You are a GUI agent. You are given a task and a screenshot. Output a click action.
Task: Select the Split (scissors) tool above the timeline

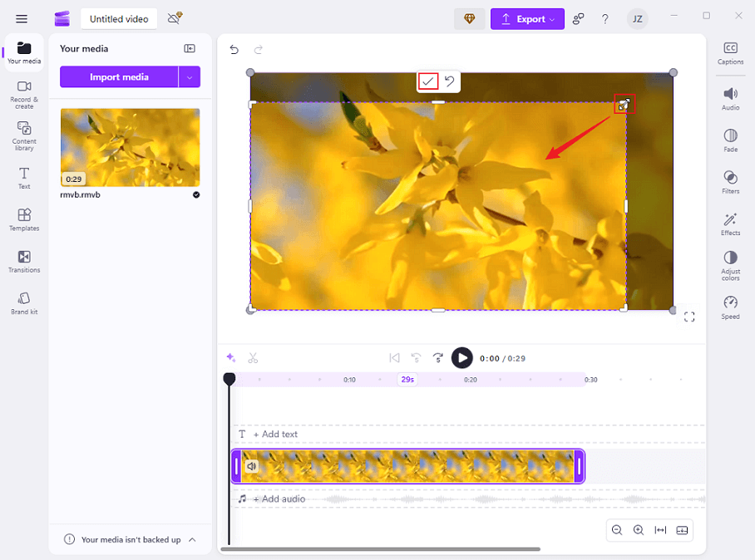(253, 357)
